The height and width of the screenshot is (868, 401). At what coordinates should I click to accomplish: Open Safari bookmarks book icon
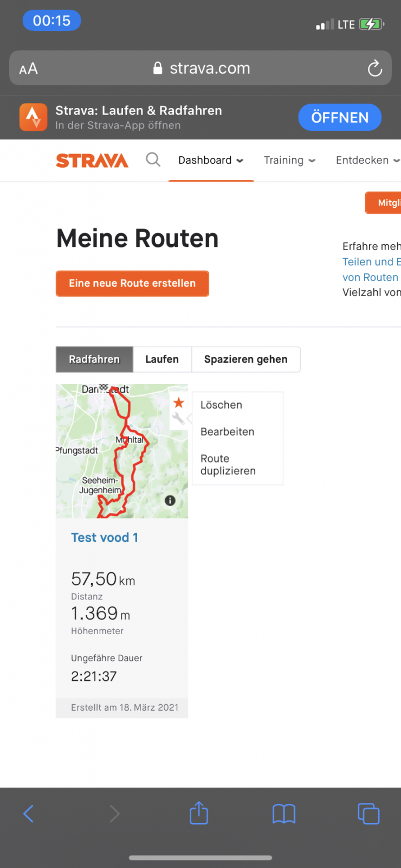[x=283, y=814]
